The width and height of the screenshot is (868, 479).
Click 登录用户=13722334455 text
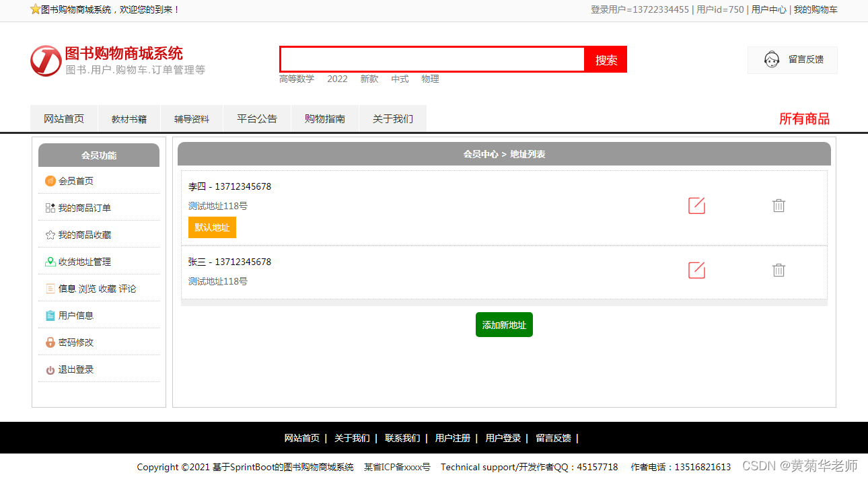640,9
